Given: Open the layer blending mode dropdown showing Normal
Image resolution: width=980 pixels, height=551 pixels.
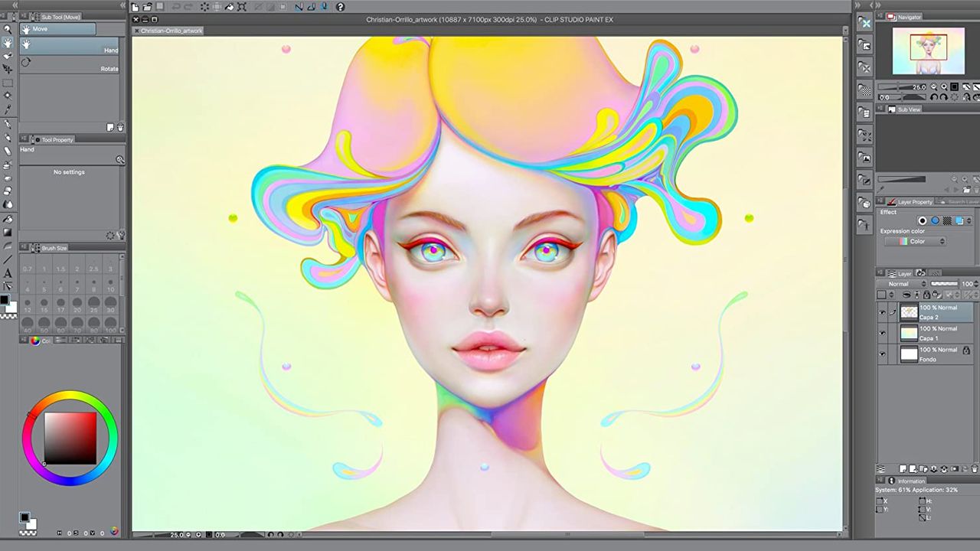Looking at the screenshot, I should pyautogui.click(x=900, y=284).
